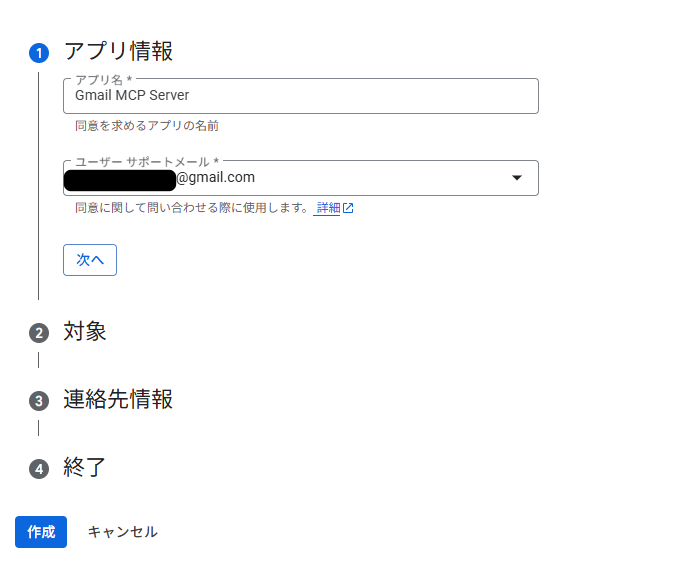Select the アプリ情報 step heading
This screenshot has width=683, height=580.
(x=118, y=52)
